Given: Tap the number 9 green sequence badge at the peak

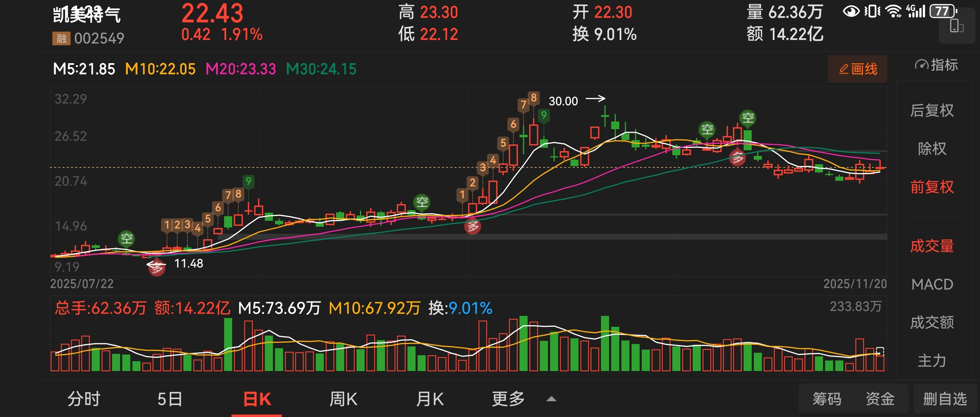Looking at the screenshot, I should point(544,115).
